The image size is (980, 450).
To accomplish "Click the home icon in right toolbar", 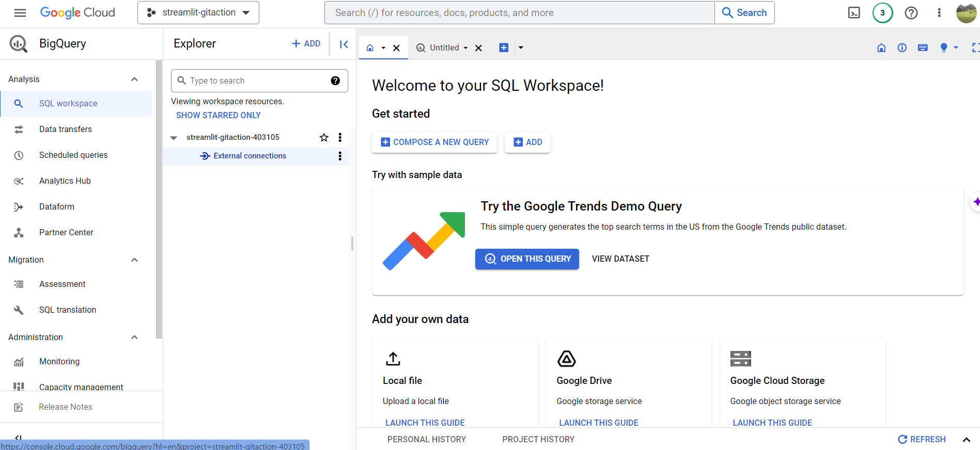I will pos(881,47).
